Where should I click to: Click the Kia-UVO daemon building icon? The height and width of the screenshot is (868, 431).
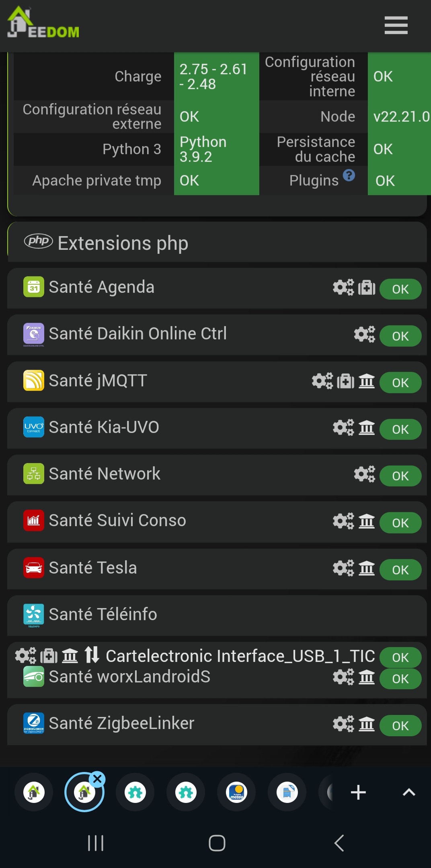366,427
